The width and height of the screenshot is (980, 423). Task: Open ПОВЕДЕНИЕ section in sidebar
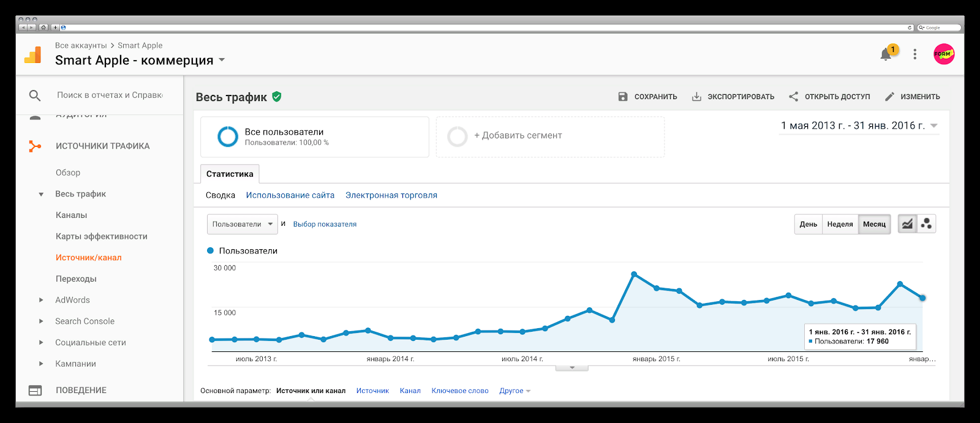81,391
